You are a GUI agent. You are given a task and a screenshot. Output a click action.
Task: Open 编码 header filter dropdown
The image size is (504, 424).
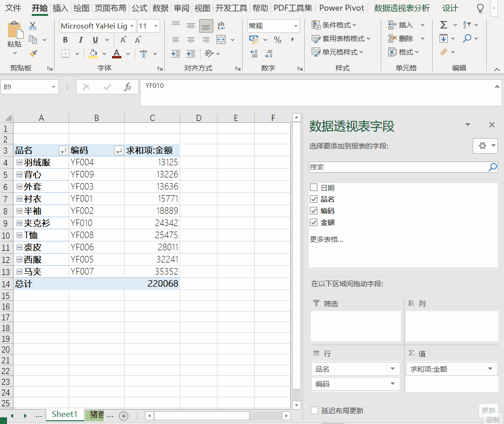[x=119, y=150]
